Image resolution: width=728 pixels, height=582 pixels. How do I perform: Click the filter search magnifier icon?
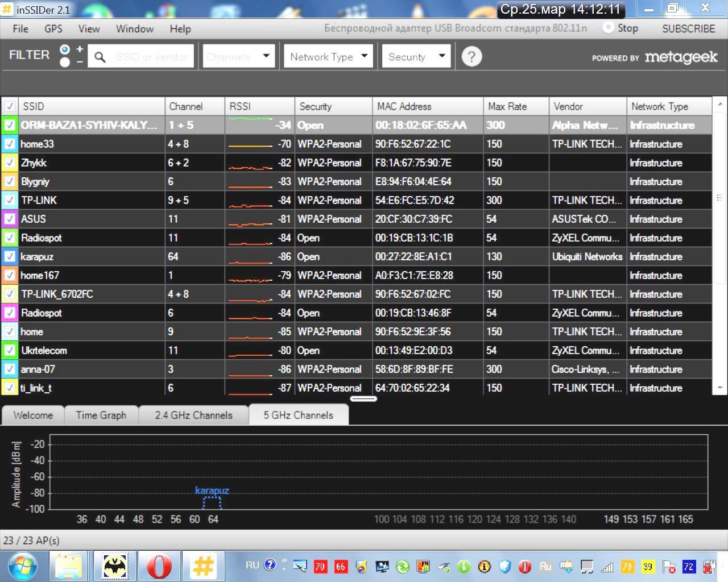point(100,57)
